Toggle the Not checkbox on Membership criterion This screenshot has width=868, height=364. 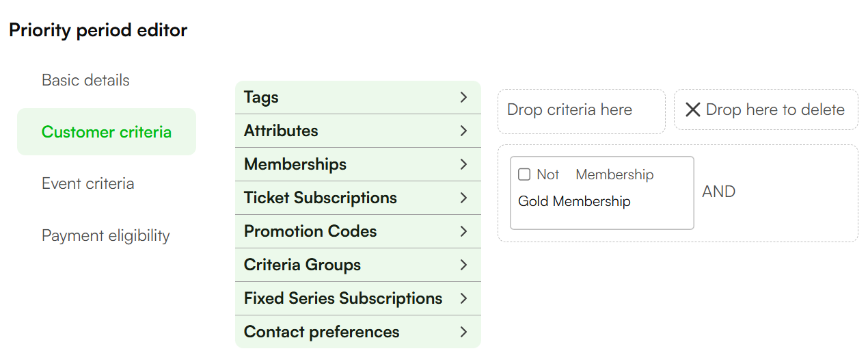pos(524,174)
